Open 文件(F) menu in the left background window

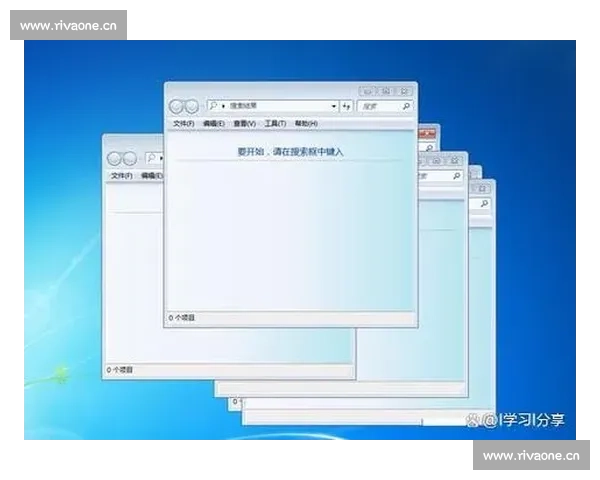click(x=121, y=175)
